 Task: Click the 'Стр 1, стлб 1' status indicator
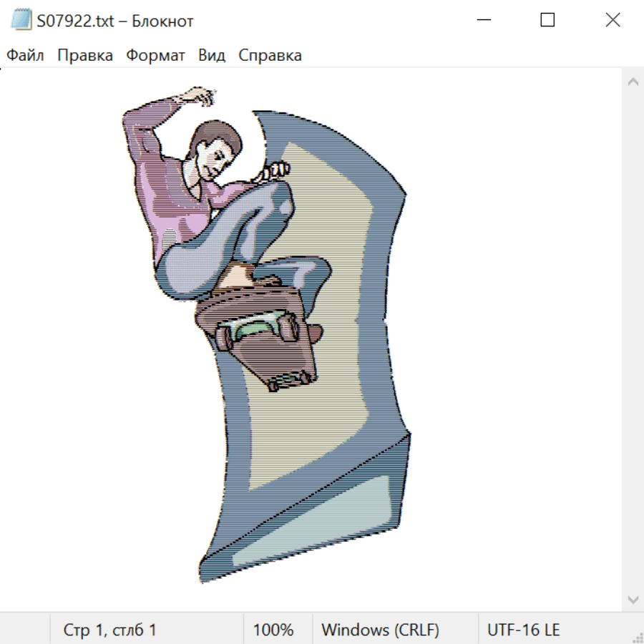(110, 630)
